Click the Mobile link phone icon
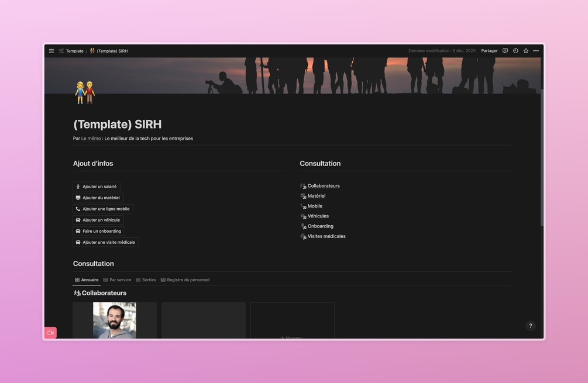 coord(303,206)
